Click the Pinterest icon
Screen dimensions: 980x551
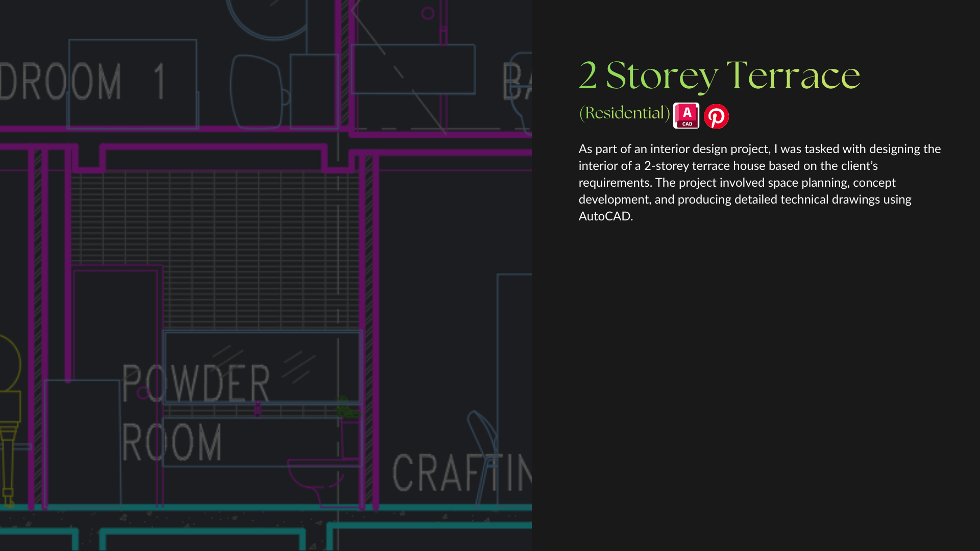pyautogui.click(x=716, y=116)
